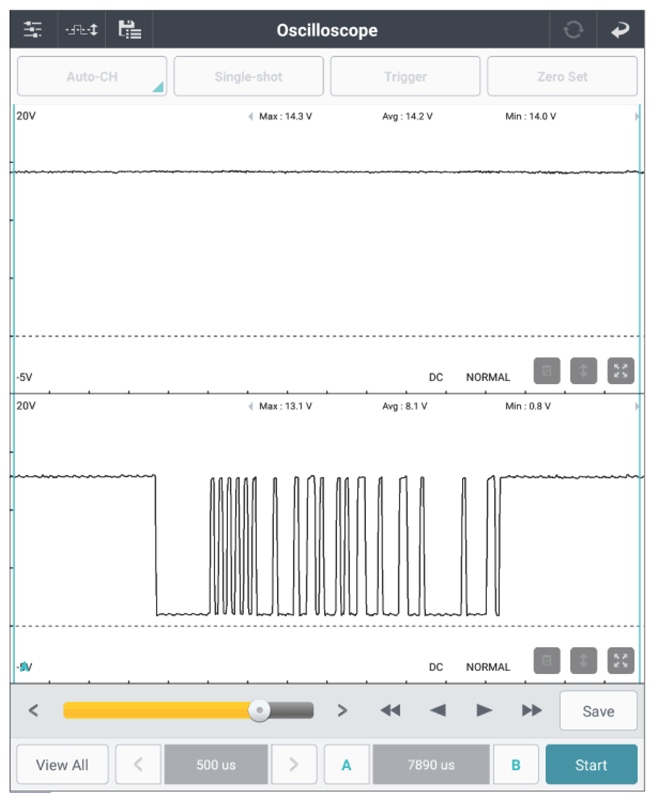Screen dimensions: 655x802
Task: Click lower channel Min : 0.8 V reading
Action: coord(528,407)
